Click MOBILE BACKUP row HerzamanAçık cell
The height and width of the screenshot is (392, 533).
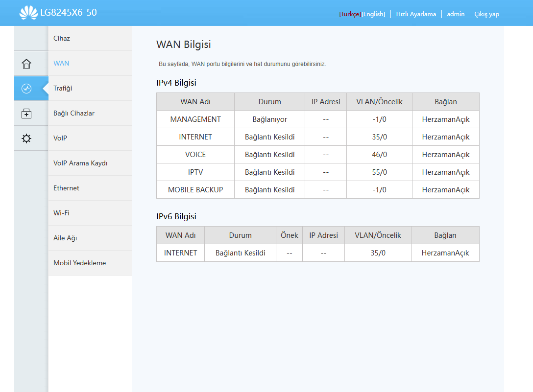click(446, 190)
